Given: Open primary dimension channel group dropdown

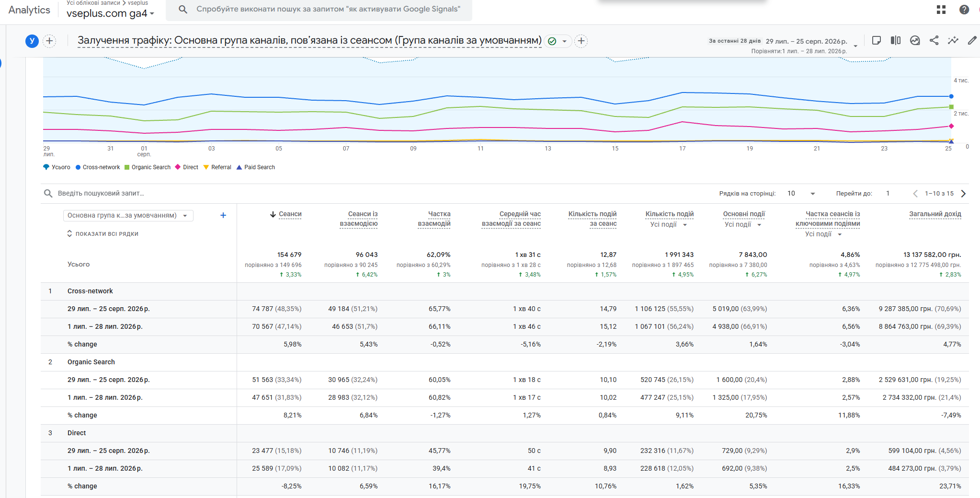Looking at the screenshot, I should click(128, 216).
